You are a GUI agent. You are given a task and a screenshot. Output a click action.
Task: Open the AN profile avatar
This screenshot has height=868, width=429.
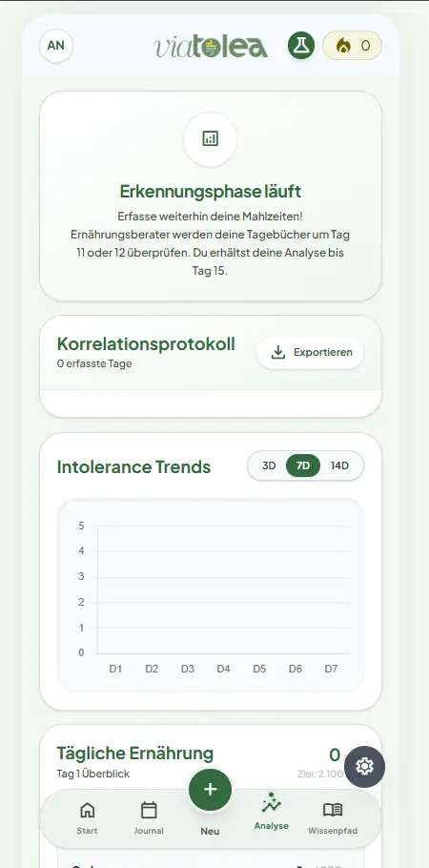(56, 46)
